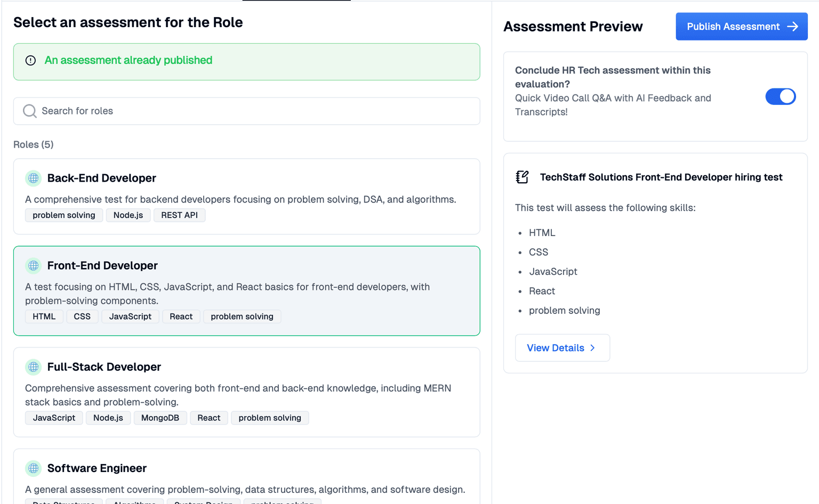Choose the Software Engineer role card

247,476
